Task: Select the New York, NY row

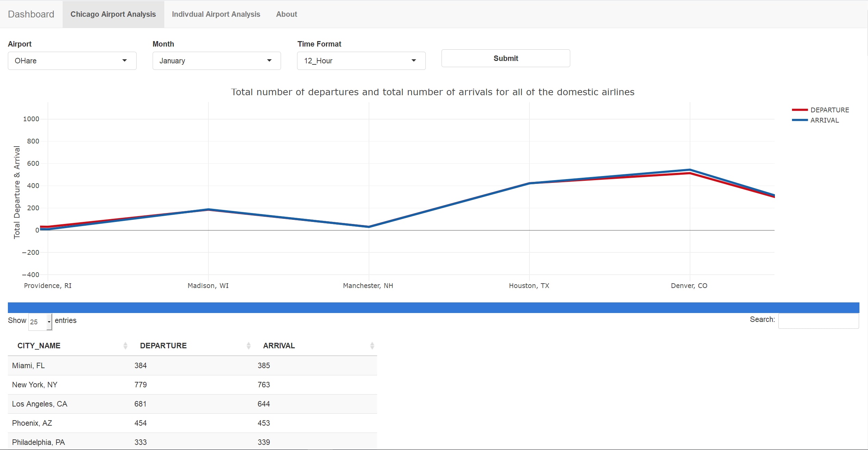Action: coord(192,385)
